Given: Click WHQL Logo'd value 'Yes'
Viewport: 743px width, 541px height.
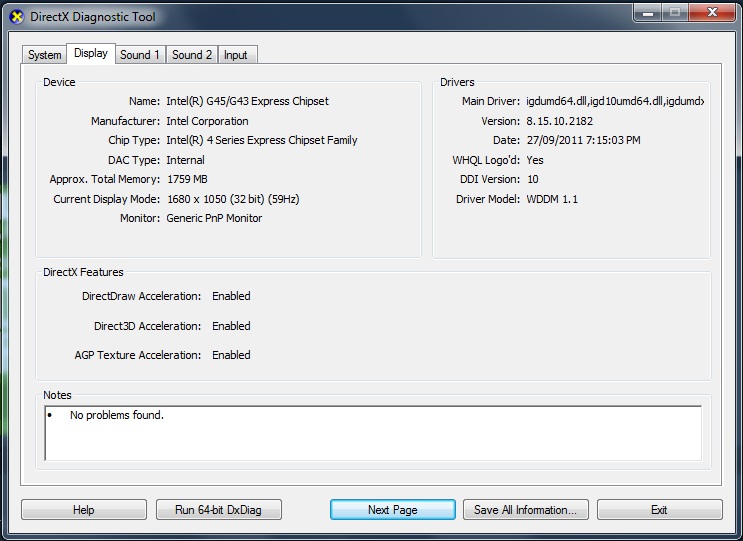Looking at the screenshot, I should 535,160.
